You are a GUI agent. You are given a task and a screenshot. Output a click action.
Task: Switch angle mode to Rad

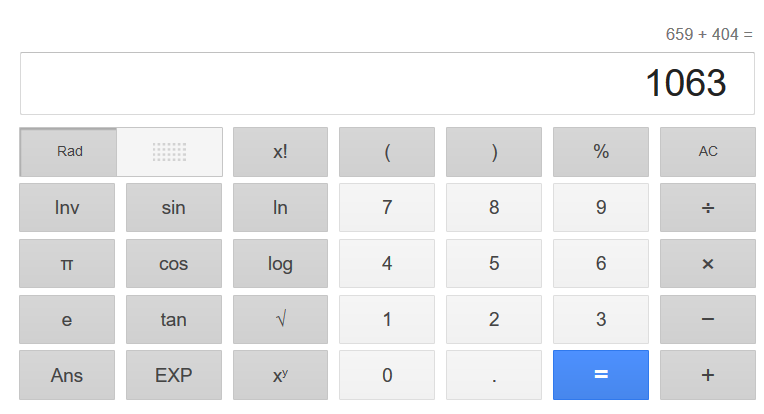[69, 152]
